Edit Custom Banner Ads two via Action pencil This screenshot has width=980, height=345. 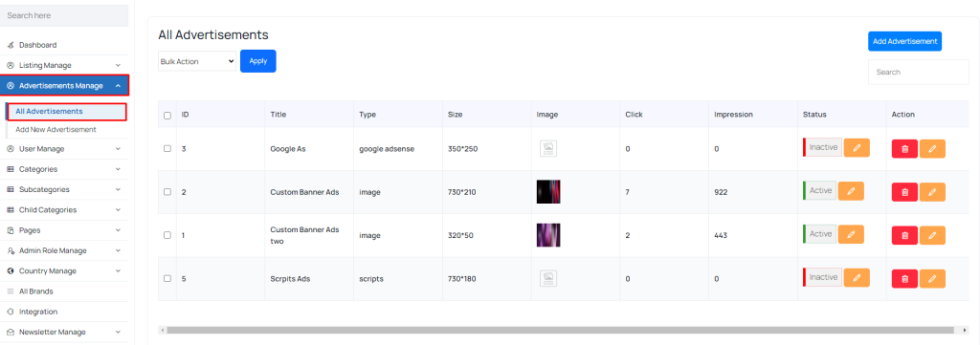pos(932,235)
